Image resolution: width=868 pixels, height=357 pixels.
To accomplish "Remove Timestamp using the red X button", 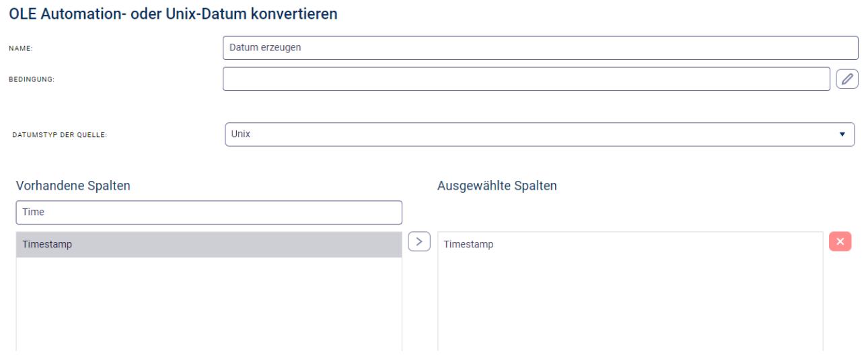I will click(x=840, y=242).
